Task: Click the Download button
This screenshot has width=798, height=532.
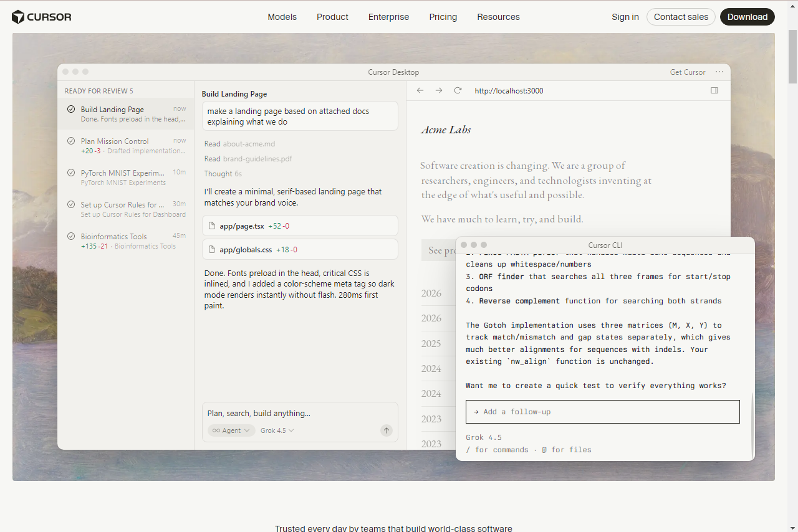Action: coord(748,17)
